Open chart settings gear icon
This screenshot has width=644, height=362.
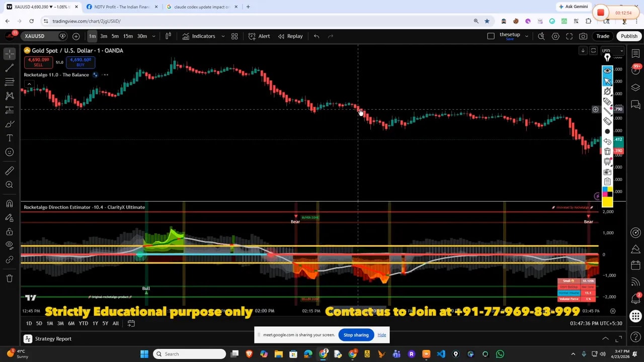click(555, 36)
